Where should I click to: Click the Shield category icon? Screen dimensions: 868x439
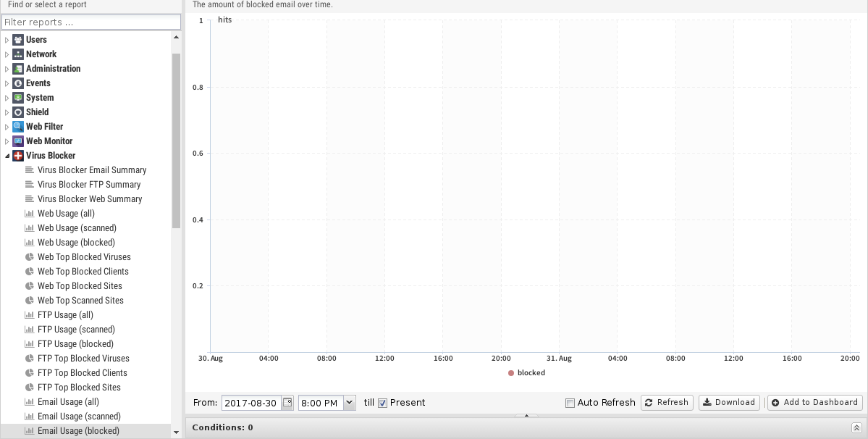[x=18, y=112]
